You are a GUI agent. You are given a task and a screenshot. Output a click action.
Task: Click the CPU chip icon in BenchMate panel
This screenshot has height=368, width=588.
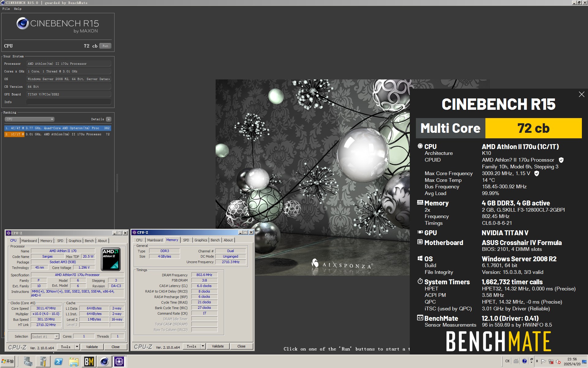click(x=420, y=146)
